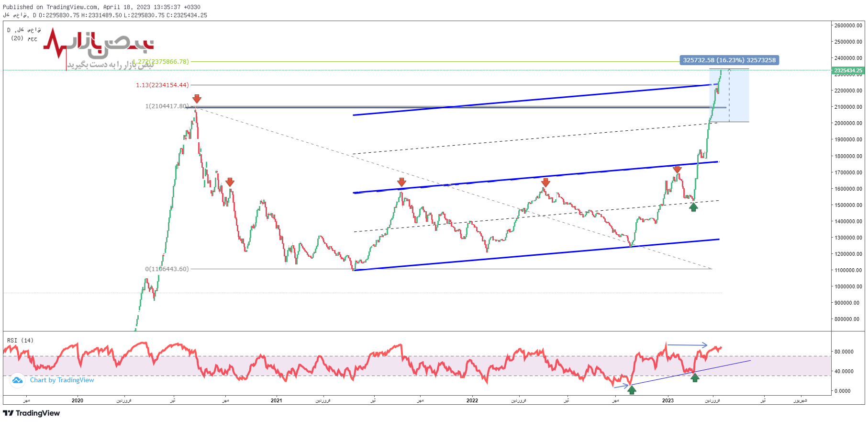
Task: Click the Published on TradingView.com header text
Action: pos(101,7)
